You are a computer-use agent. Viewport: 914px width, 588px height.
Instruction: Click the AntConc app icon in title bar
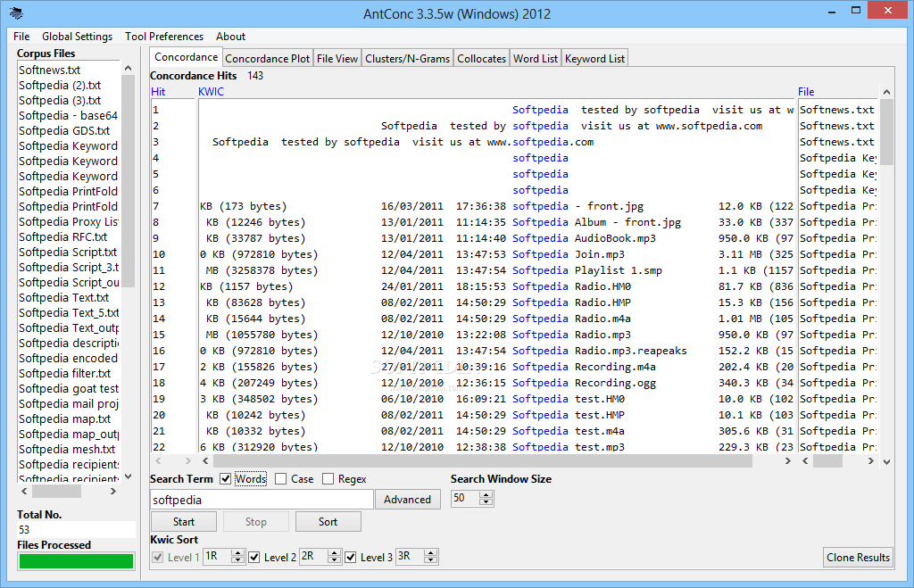16,12
